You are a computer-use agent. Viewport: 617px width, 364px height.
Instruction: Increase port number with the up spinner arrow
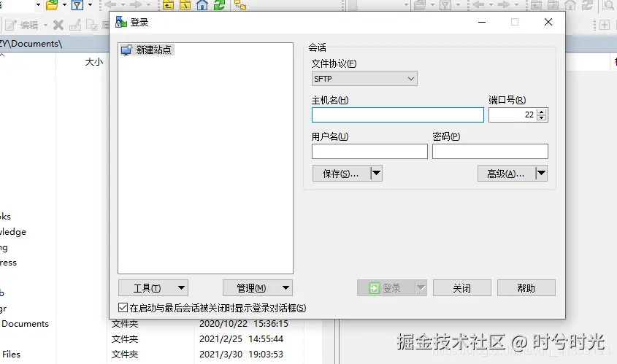point(542,112)
